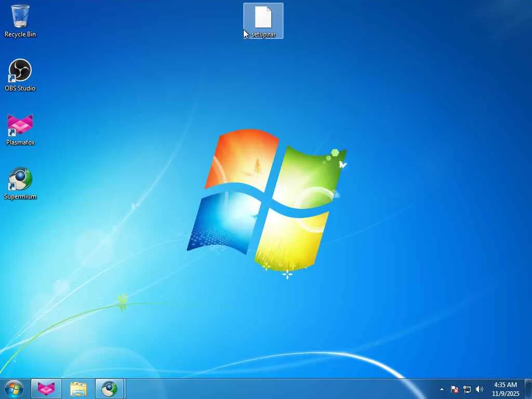Viewport: 532px width, 399px height.
Task: Open the network status tray icon
Action: pyautogui.click(x=467, y=389)
